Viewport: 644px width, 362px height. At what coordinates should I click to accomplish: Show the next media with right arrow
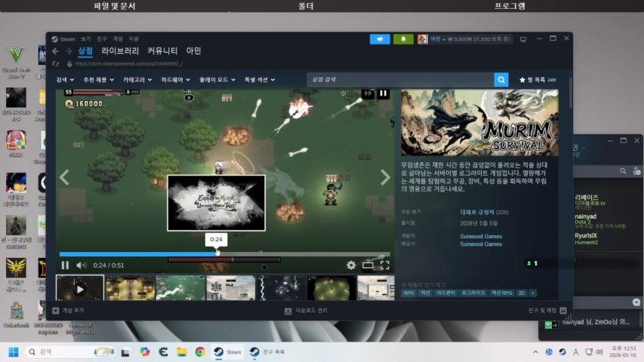pyautogui.click(x=385, y=178)
